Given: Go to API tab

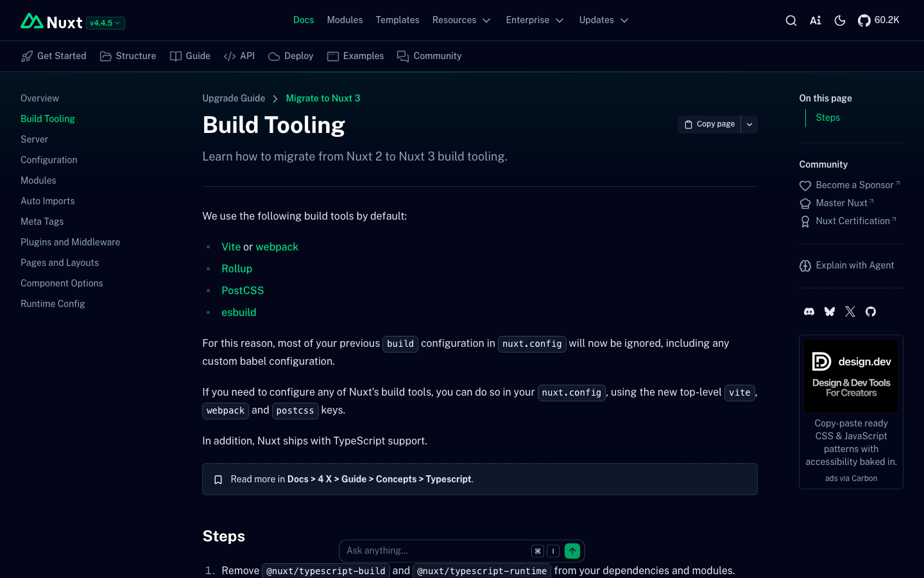Looking at the screenshot, I should 239,56.
